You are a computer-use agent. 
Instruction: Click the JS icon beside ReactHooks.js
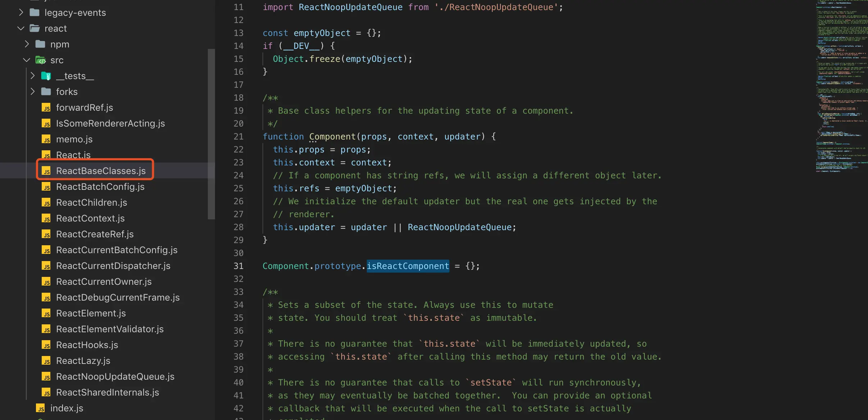tap(46, 345)
